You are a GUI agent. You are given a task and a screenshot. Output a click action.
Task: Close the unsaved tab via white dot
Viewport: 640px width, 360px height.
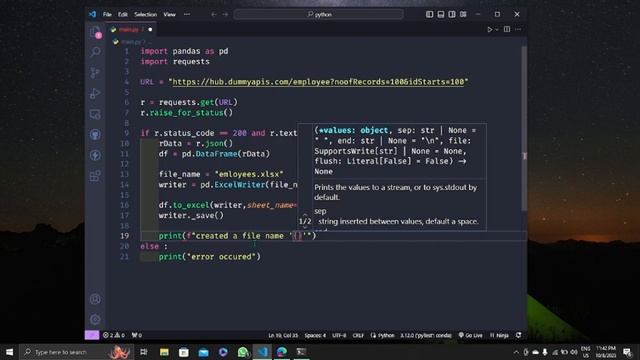pos(150,29)
